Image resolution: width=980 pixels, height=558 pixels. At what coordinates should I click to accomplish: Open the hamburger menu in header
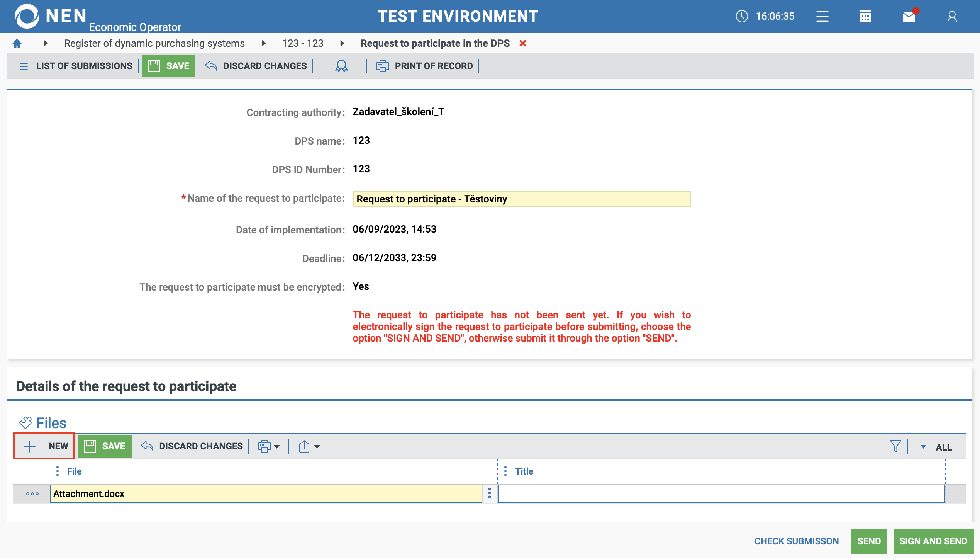pyautogui.click(x=822, y=17)
